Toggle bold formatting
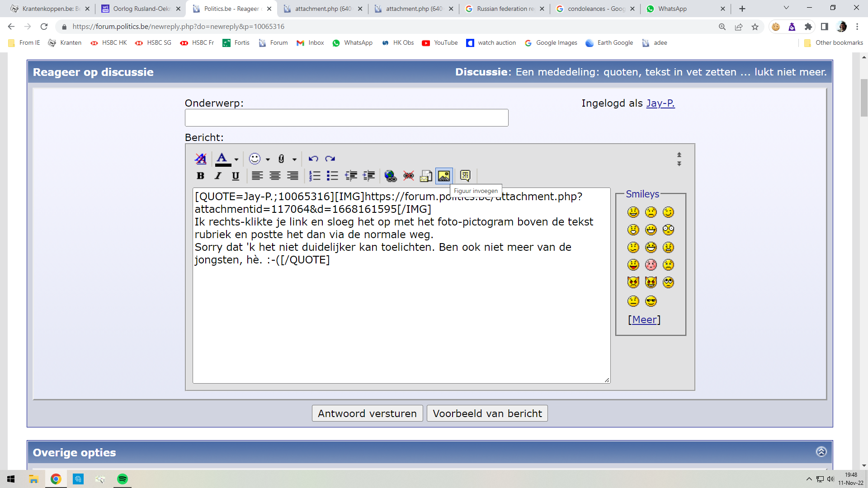Screen dimensions: 868x488 click(200, 176)
